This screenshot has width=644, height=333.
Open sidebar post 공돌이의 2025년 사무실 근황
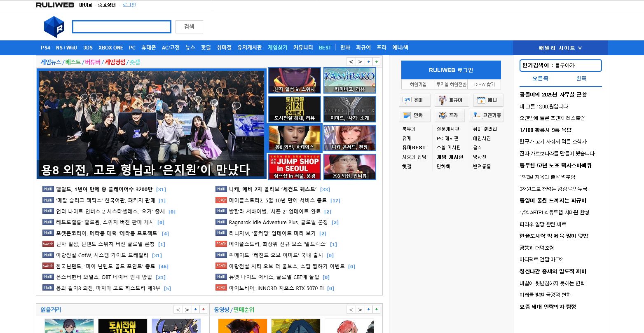click(553, 94)
